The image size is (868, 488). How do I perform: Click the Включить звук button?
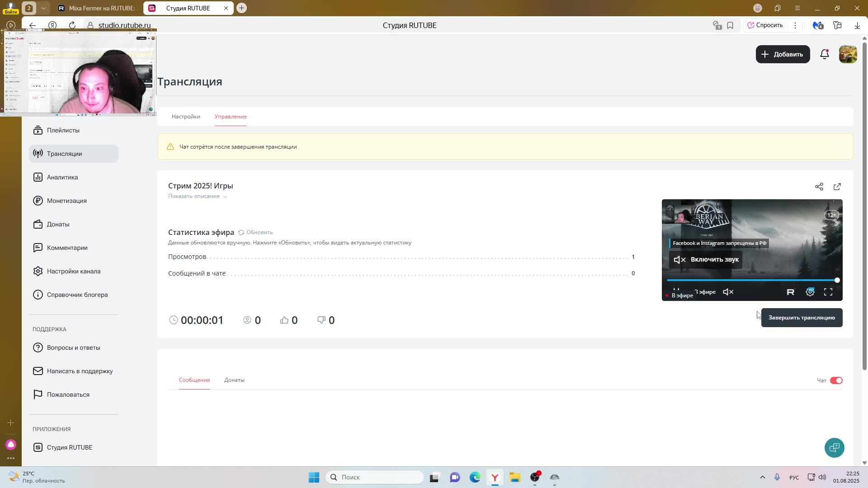coord(706,259)
